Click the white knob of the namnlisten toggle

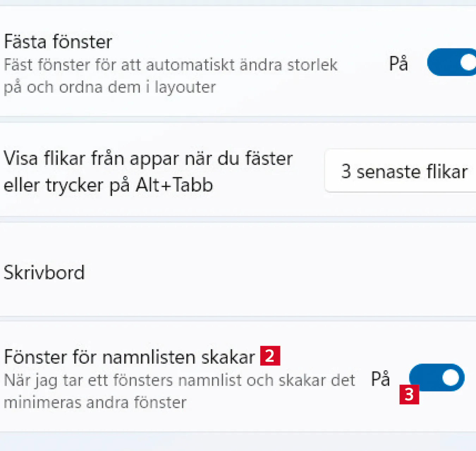(x=451, y=378)
